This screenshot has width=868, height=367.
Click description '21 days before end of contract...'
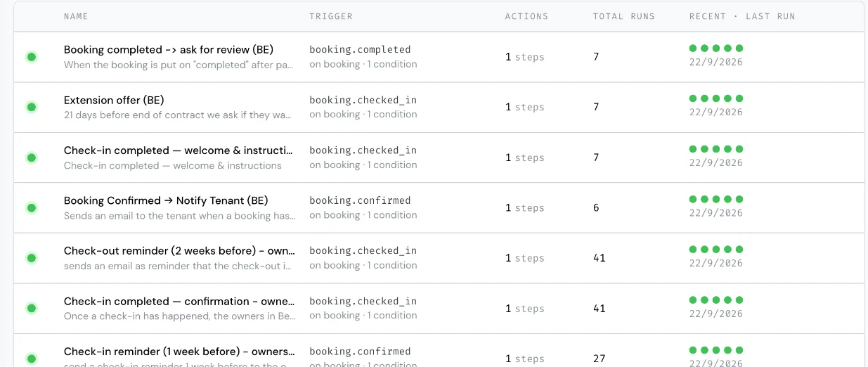178,115
